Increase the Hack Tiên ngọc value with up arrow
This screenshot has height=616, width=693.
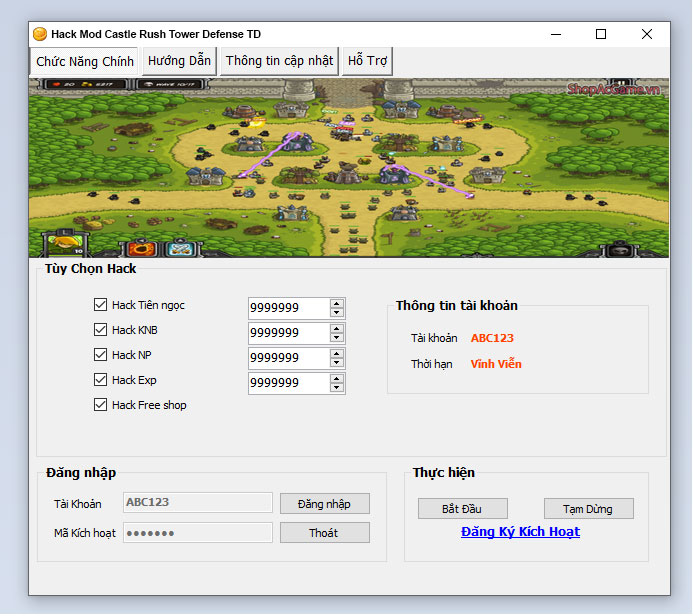pyautogui.click(x=337, y=304)
